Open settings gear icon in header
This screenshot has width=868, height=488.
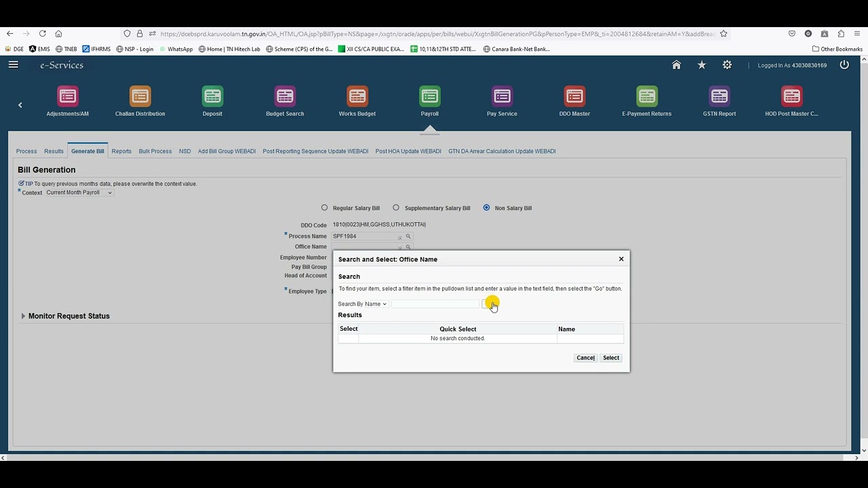tap(727, 65)
